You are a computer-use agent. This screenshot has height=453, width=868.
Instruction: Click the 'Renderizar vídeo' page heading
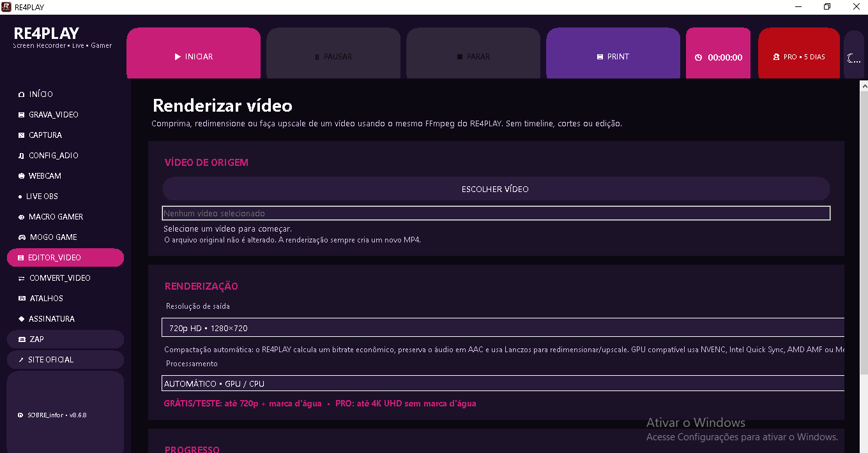222,105
